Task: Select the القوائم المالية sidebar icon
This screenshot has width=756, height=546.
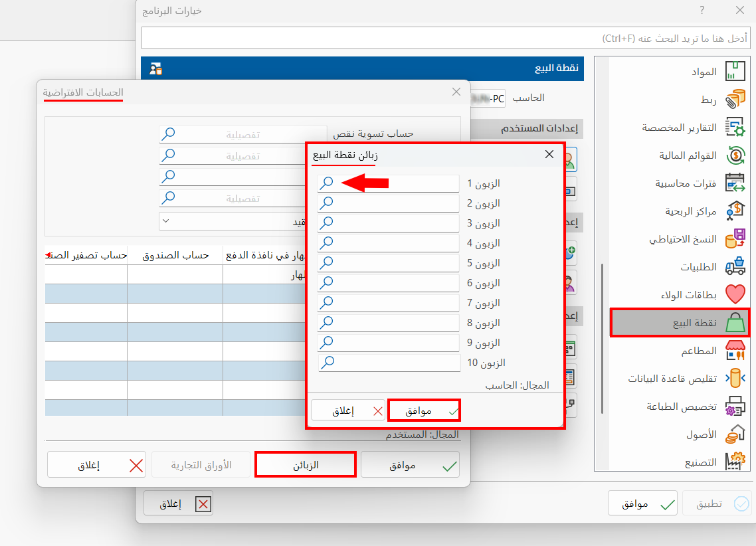Action: [x=735, y=155]
